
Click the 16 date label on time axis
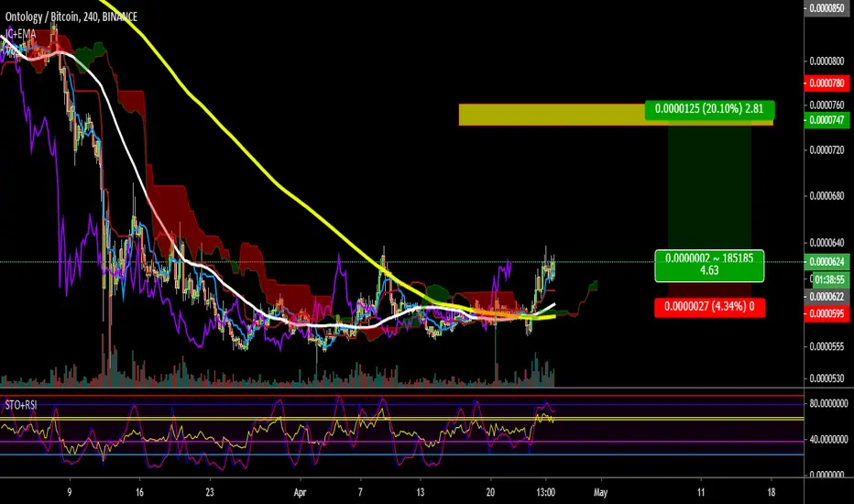click(x=139, y=492)
